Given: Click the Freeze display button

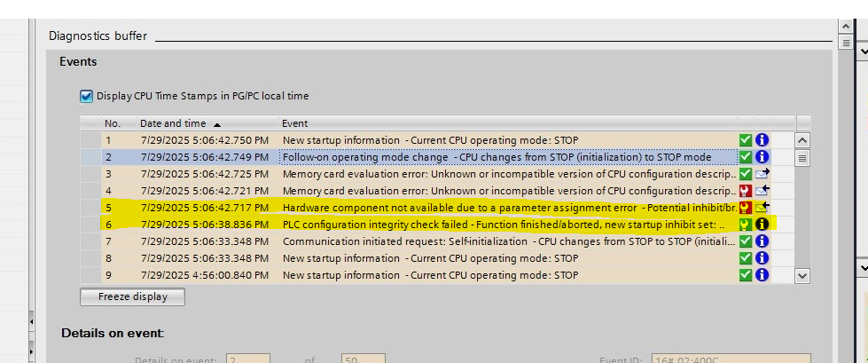Looking at the screenshot, I should click(x=132, y=297).
